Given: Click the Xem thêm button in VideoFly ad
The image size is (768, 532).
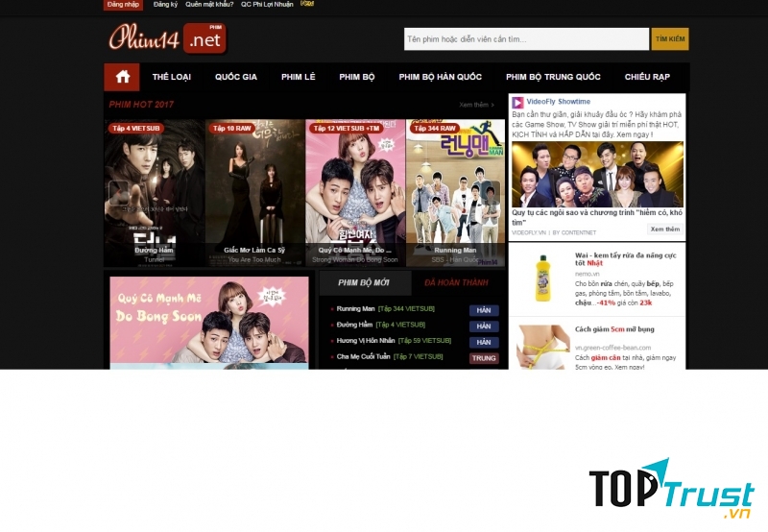Looking at the screenshot, I should click(x=664, y=230).
